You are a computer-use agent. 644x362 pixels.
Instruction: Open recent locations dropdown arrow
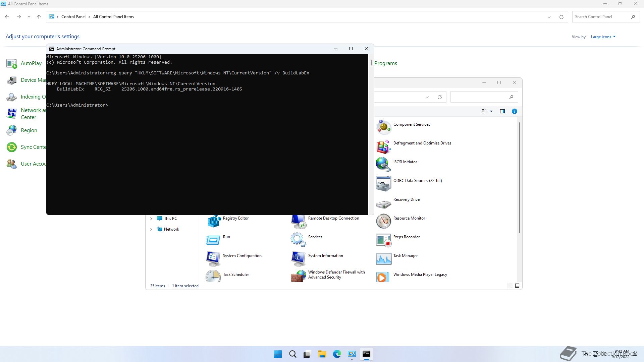click(29, 17)
